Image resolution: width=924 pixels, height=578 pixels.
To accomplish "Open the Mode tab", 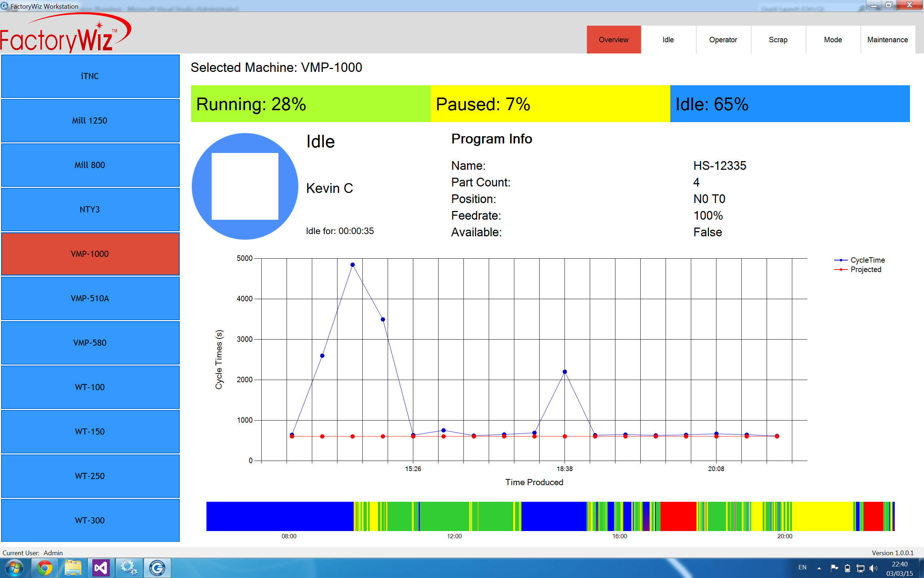I will pos(833,39).
